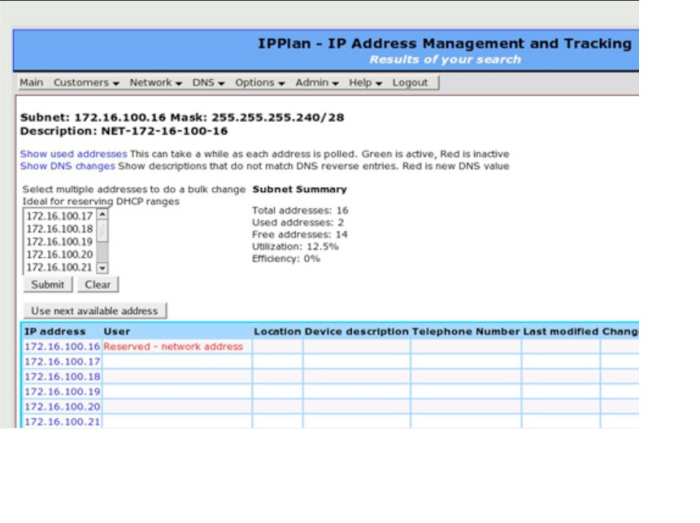Click the Free addresses: 14 text
700x523 pixels.
coord(300,235)
